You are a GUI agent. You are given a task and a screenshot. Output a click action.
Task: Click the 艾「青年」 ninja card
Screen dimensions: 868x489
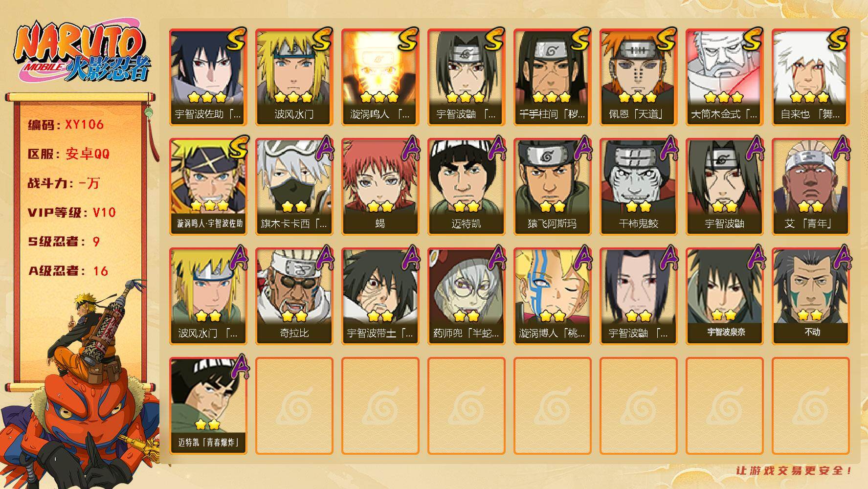point(810,187)
